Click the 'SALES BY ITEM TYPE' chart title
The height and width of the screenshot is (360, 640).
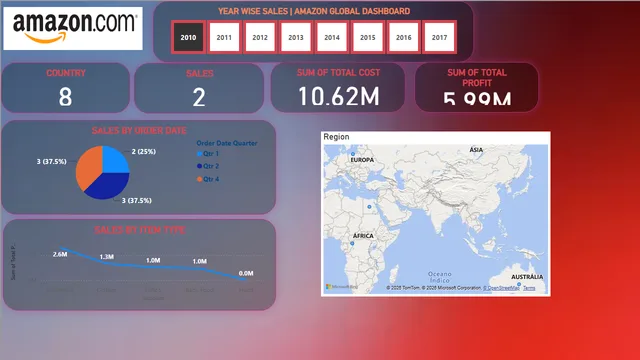point(140,230)
